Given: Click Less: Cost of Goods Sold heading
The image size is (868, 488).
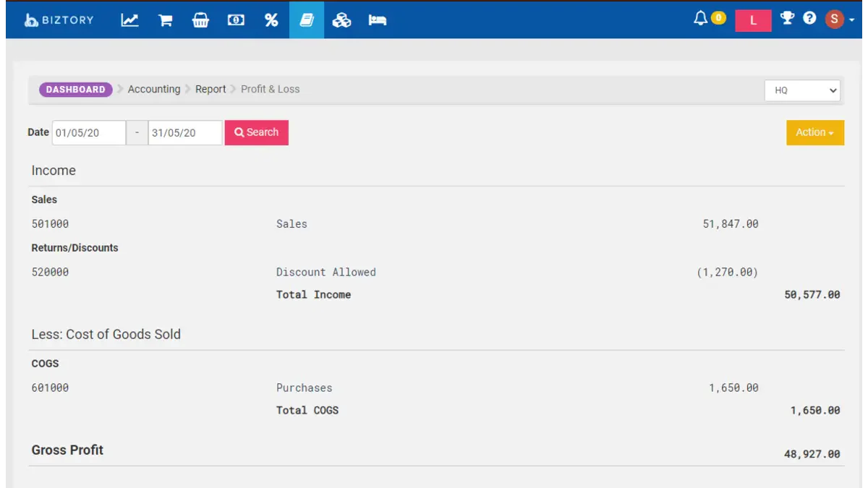Looking at the screenshot, I should (106, 335).
